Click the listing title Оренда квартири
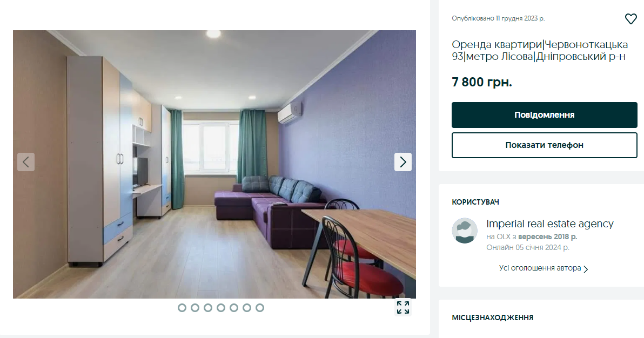The height and width of the screenshot is (338, 644). tap(540, 50)
